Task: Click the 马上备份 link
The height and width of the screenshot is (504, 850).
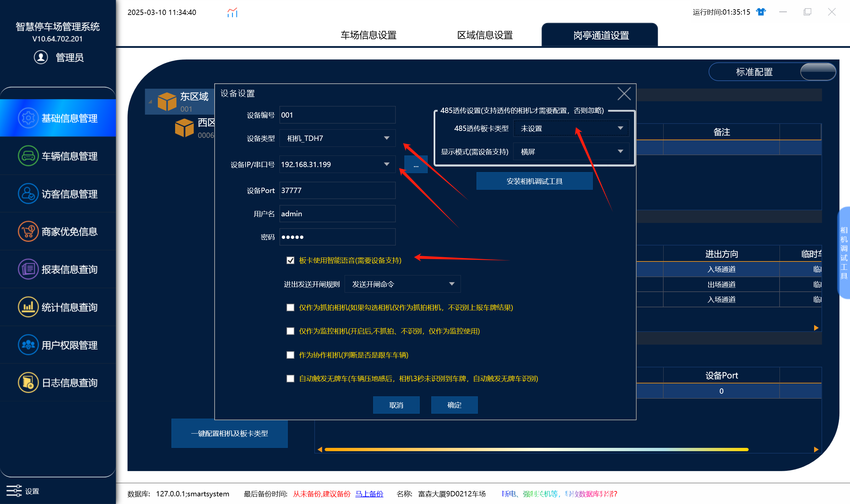Action: pos(369,494)
